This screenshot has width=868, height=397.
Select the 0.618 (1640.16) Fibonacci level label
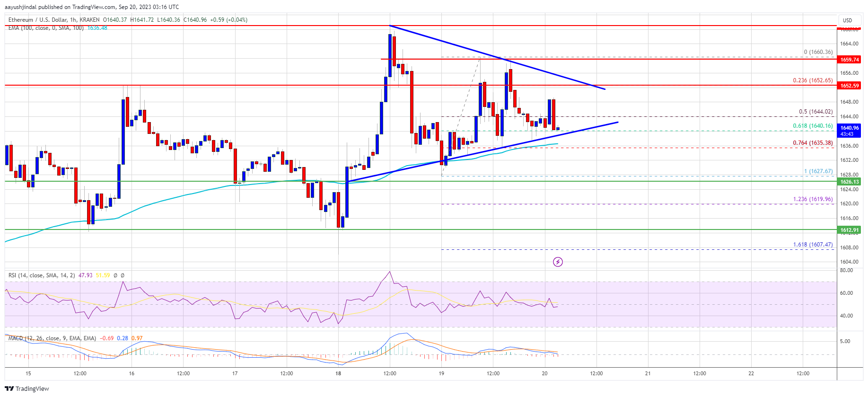point(813,126)
